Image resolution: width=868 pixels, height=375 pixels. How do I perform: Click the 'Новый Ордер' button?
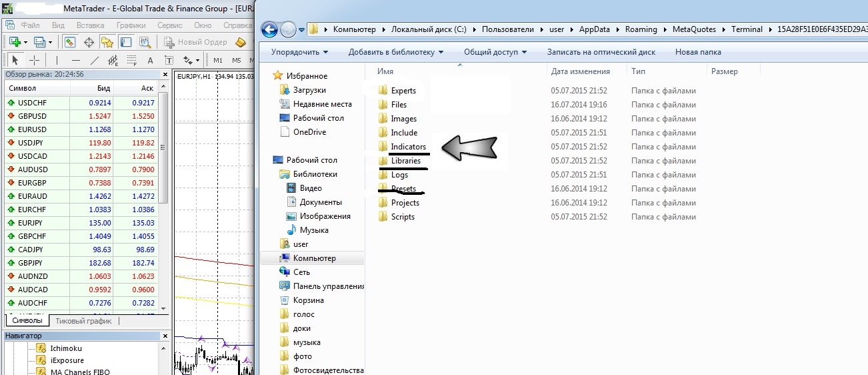click(x=196, y=42)
